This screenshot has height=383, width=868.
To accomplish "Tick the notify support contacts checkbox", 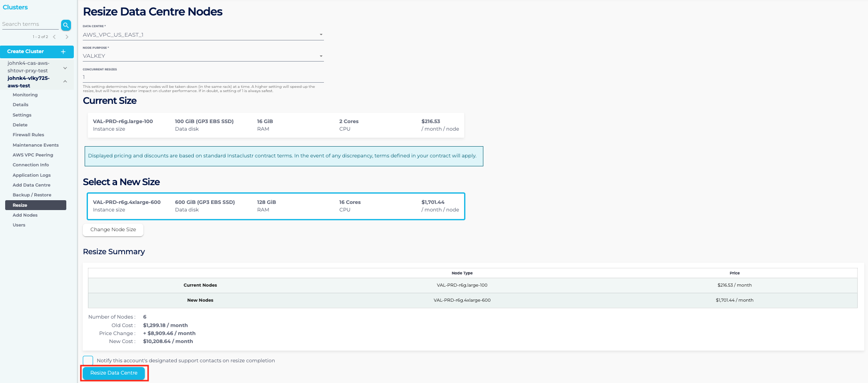I will point(88,360).
